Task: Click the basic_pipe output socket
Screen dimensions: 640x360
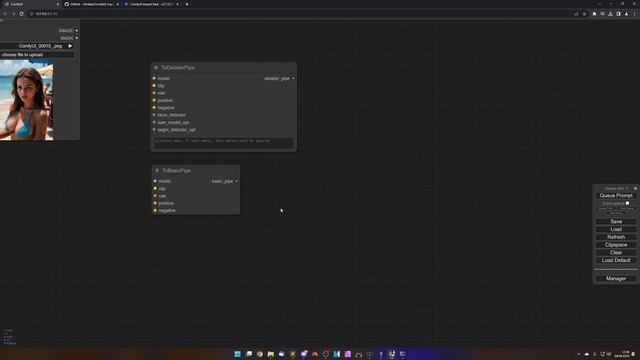Action: [x=236, y=181]
